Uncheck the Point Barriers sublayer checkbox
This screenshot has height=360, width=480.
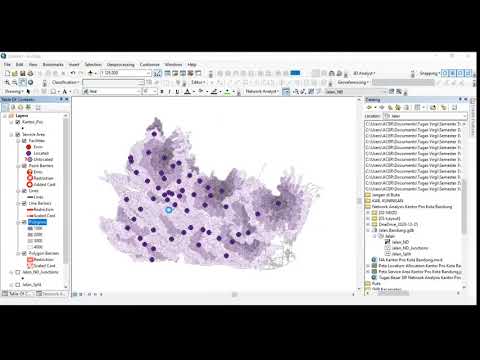pos(24,166)
